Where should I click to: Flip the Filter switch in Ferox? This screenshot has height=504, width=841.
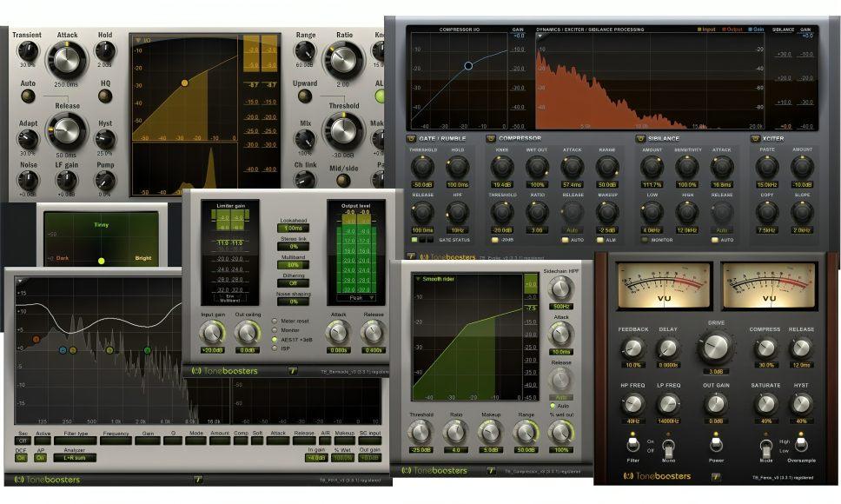pos(632,445)
